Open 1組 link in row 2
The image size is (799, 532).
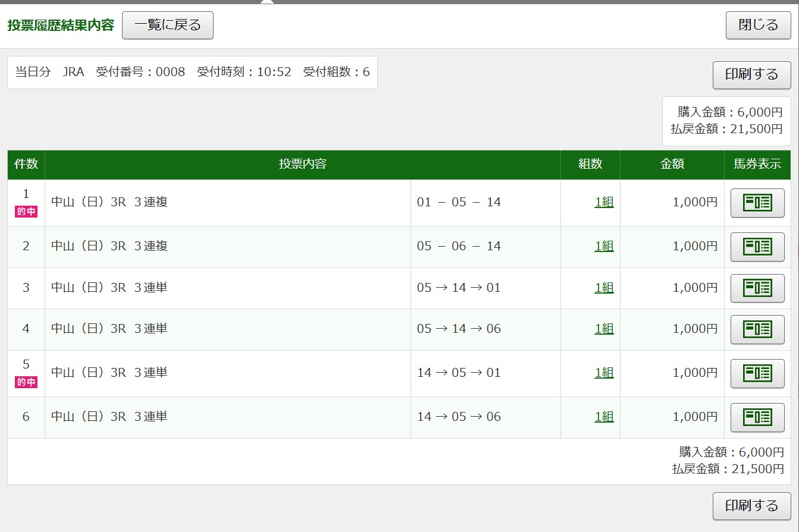coord(603,247)
